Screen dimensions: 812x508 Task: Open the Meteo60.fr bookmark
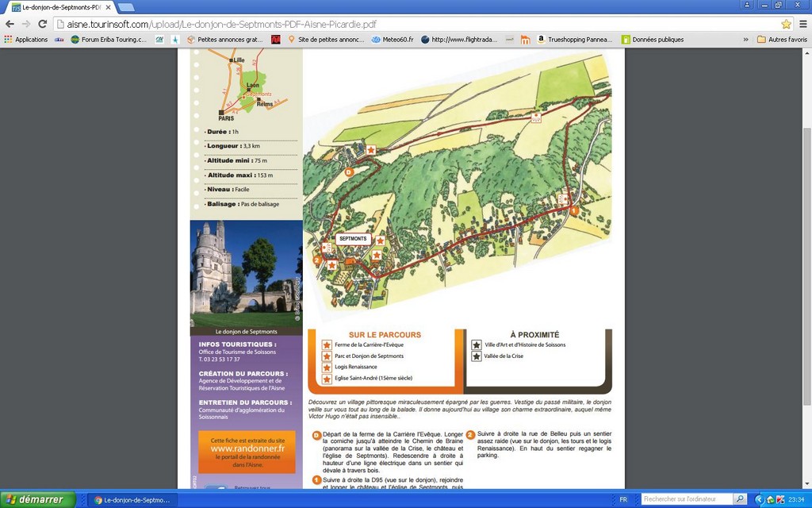click(393, 39)
